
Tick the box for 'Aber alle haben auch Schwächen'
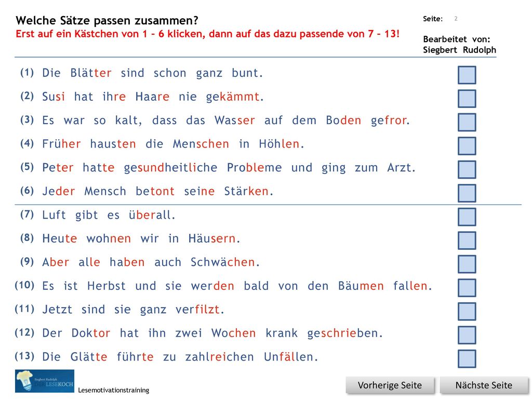(x=467, y=264)
